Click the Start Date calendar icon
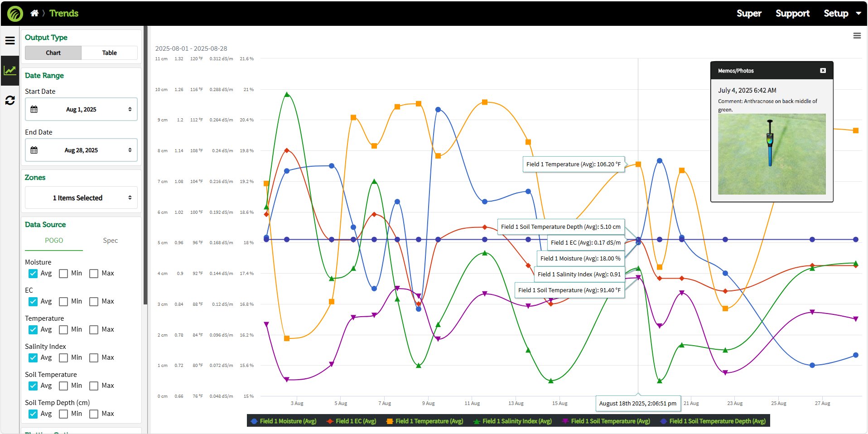This screenshot has height=434, width=868. [34, 109]
